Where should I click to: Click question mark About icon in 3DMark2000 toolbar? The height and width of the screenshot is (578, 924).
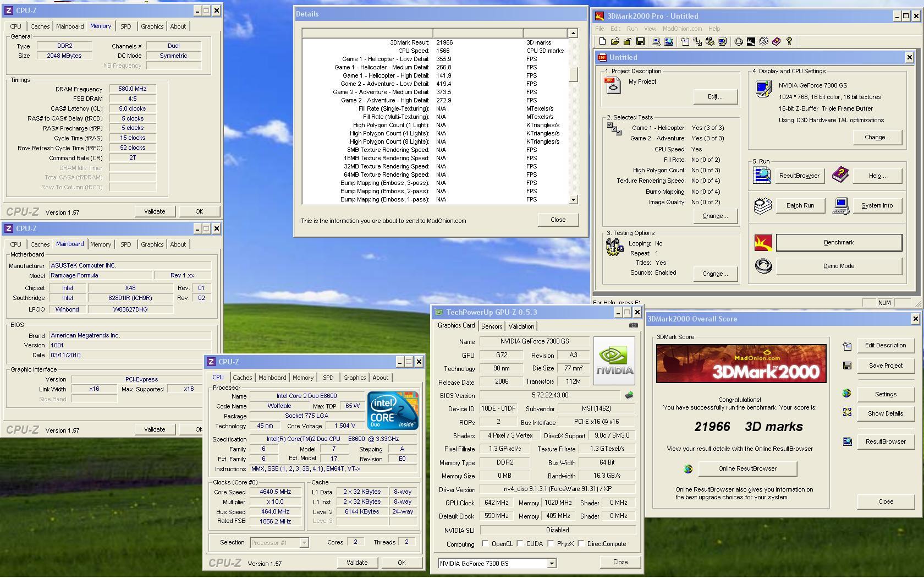pos(789,41)
